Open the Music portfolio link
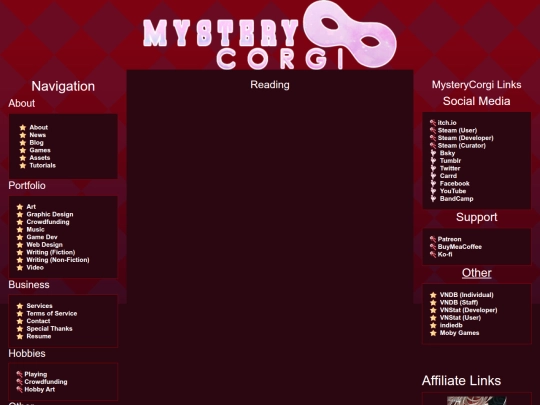The height and width of the screenshot is (405, 540). [35, 229]
